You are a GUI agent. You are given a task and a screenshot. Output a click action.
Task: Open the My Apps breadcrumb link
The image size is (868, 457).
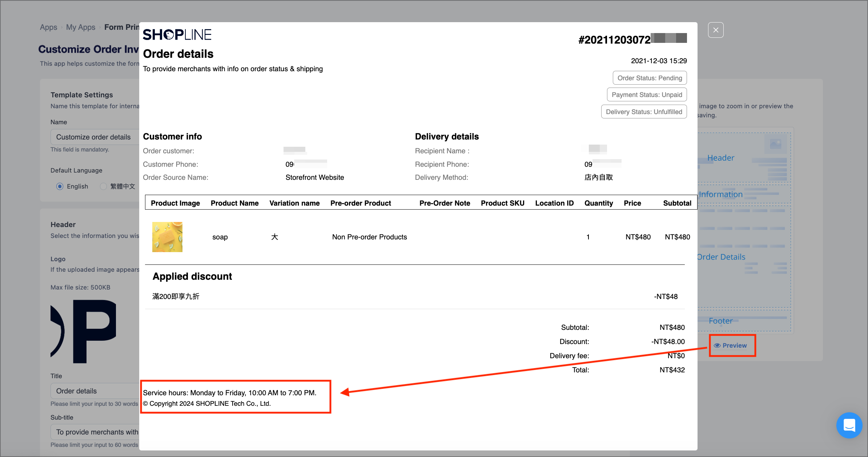coord(81,27)
